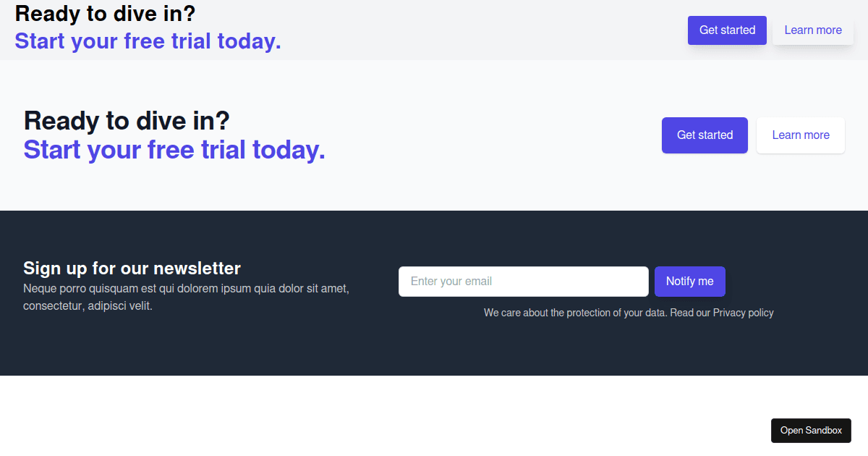Click Get started in the top compact banner
The image size is (868, 456).
point(727,30)
